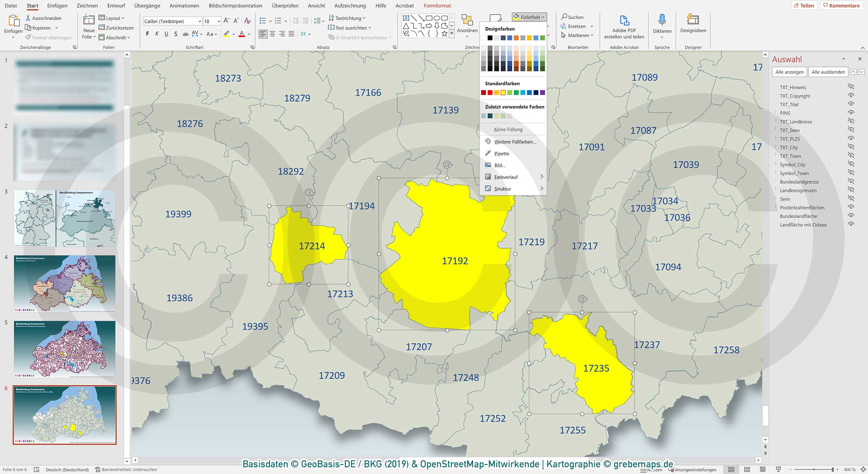
Task: Click the Teilen share button
Action: point(804,6)
